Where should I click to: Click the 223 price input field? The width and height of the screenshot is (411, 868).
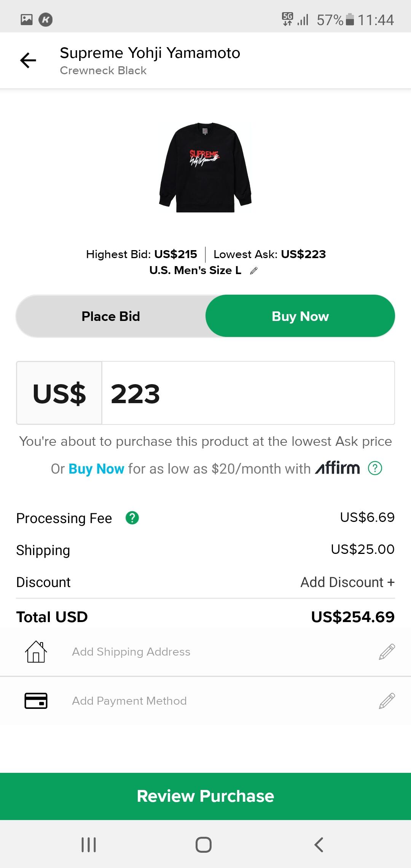pos(247,393)
